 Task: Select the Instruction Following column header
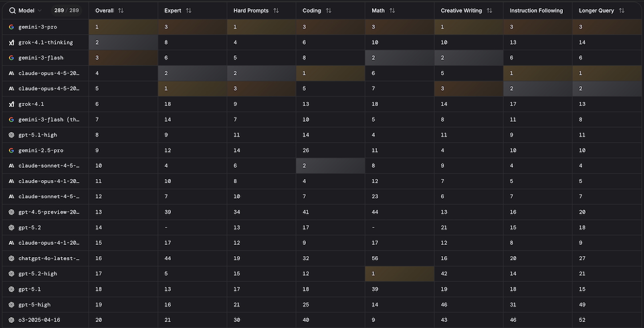click(x=536, y=10)
